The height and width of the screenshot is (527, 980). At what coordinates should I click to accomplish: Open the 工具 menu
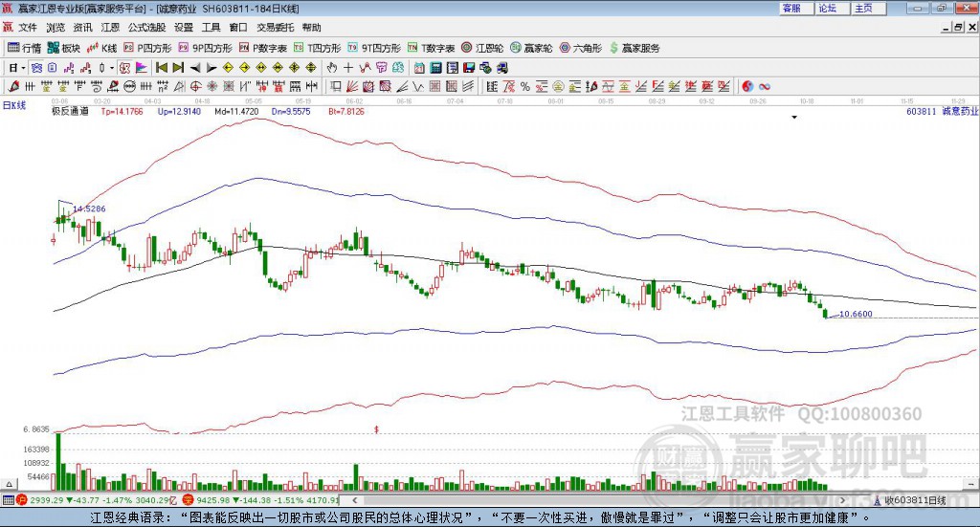(211, 28)
